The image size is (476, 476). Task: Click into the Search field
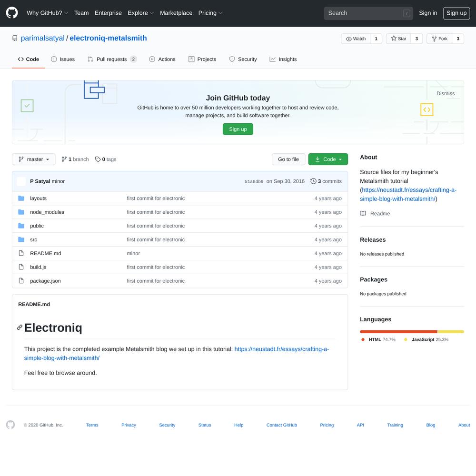[368, 13]
